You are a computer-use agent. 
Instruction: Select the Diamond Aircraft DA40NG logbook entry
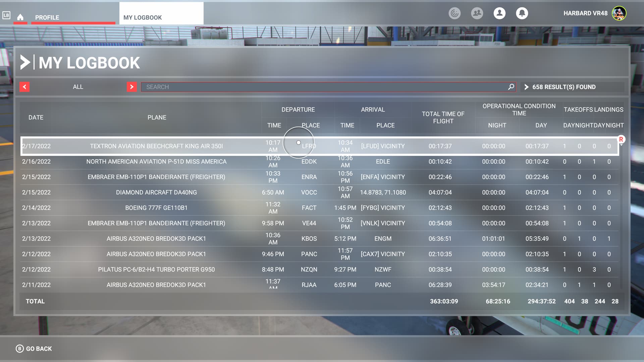(x=319, y=192)
